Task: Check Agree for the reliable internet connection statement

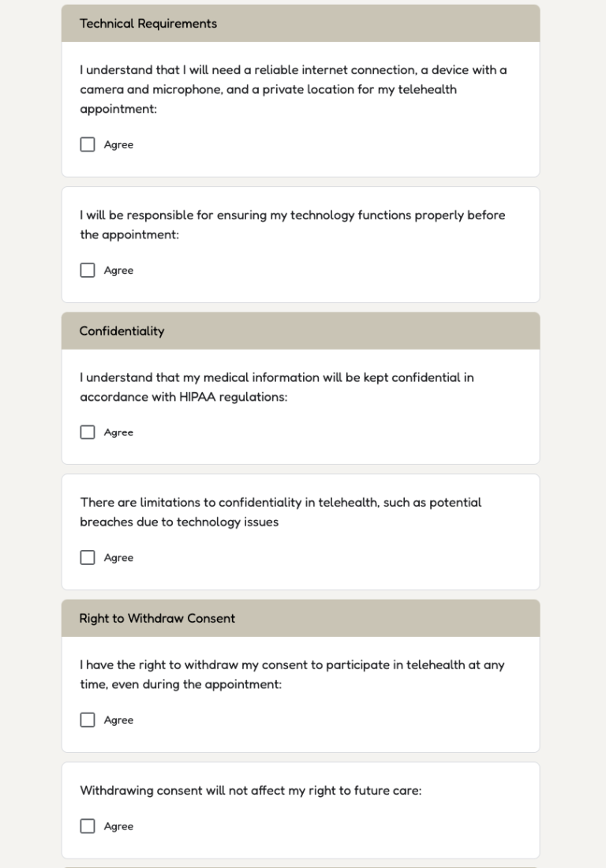Action: point(87,144)
